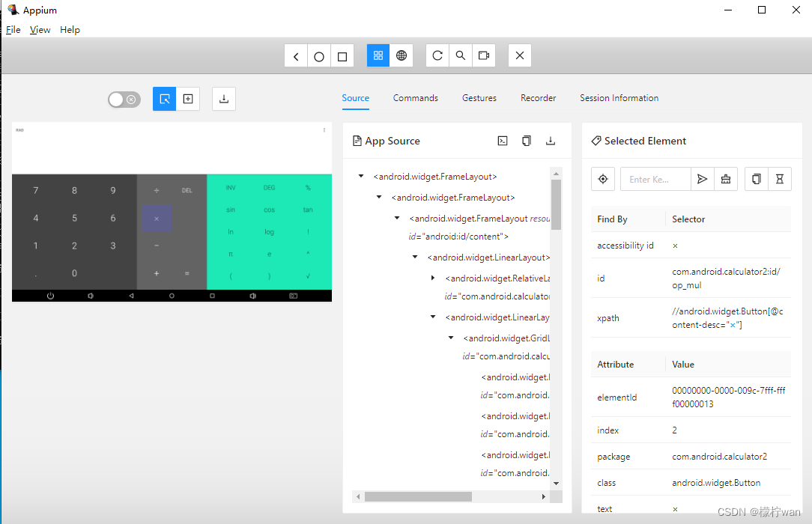Collapse the GridLayout tree node

pos(451,338)
